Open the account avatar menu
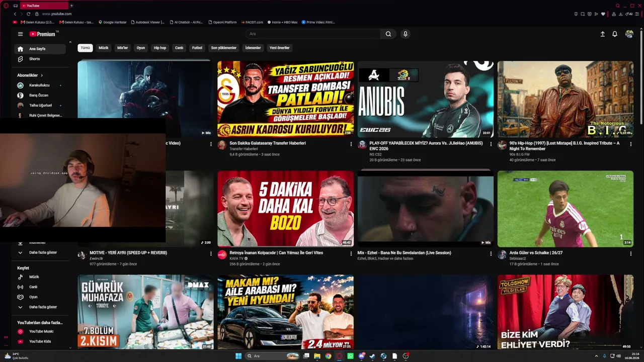 point(629,34)
